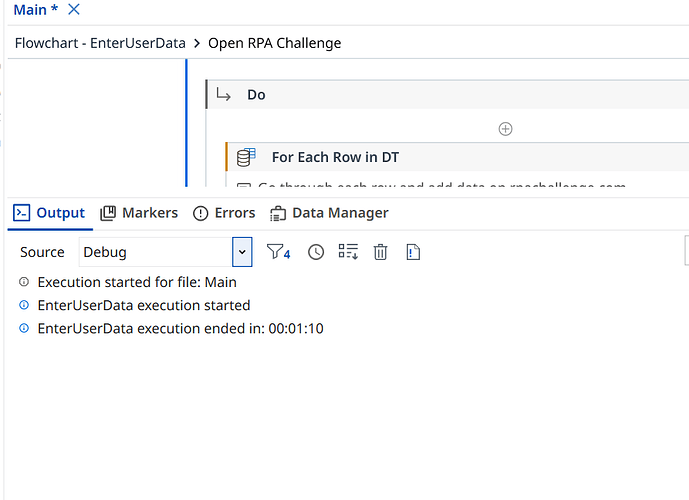Switch to the Output panel tab
The height and width of the screenshot is (500, 689).
pyautogui.click(x=50, y=213)
